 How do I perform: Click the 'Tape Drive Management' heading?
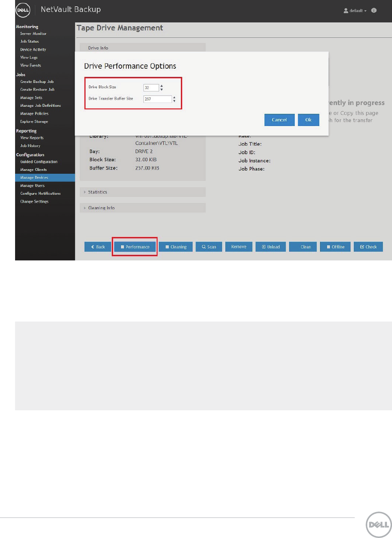tap(120, 28)
